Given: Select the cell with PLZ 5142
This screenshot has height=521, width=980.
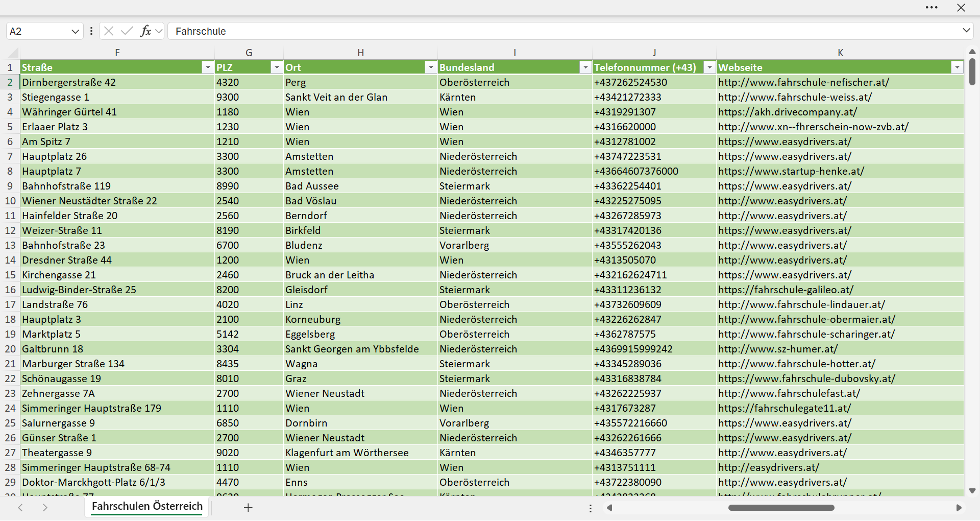Looking at the screenshot, I should [249, 334].
